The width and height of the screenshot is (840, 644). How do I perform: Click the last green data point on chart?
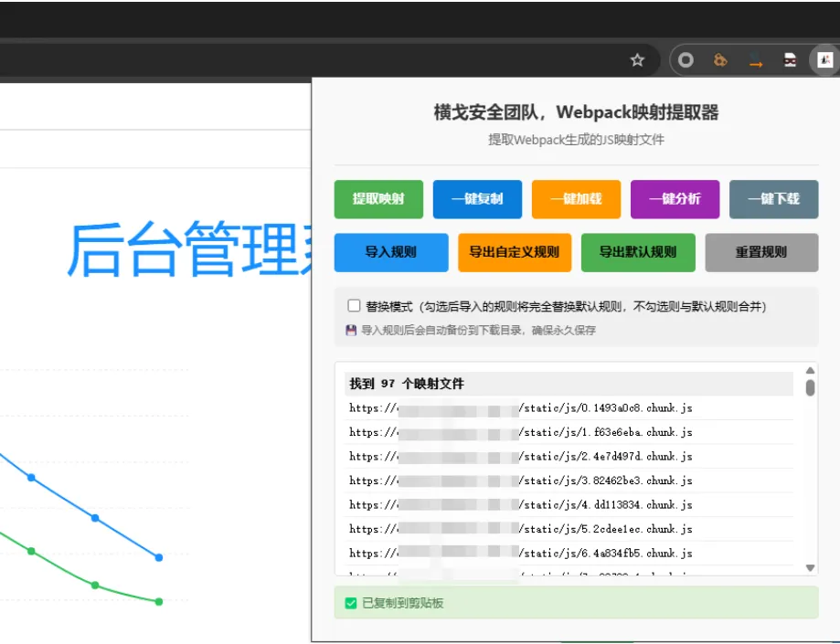click(159, 602)
